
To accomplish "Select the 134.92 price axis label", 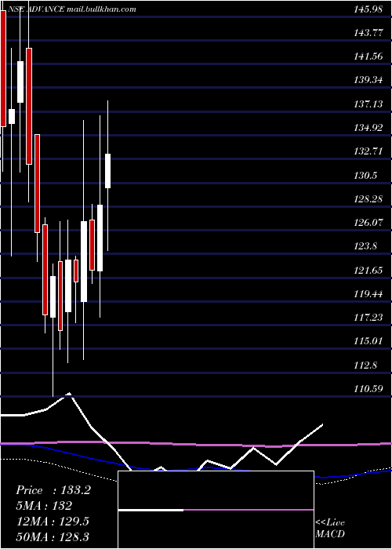I will pos(368,128).
